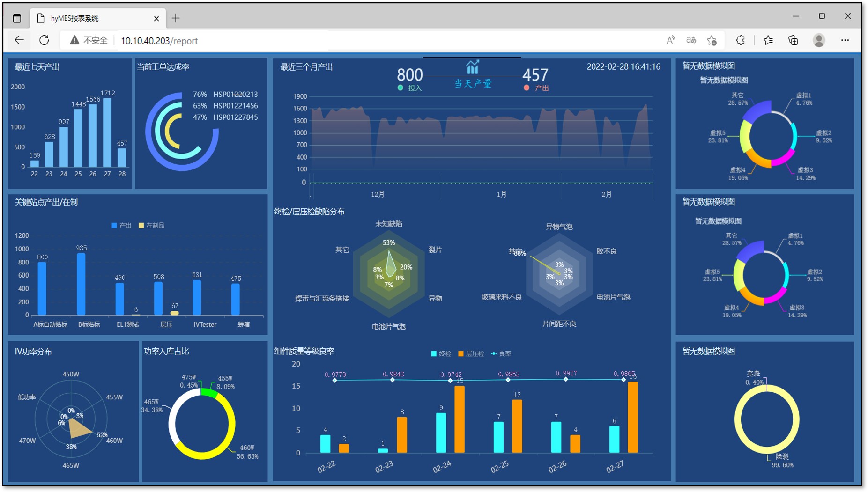Click the browser Back arrow
Image resolution: width=868 pixels, height=492 pixels.
point(19,40)
